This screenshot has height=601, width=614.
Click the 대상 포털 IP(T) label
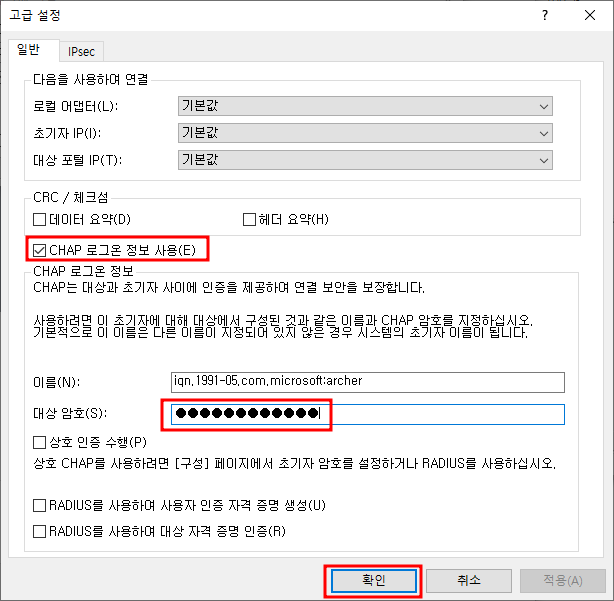coord(78,160)
